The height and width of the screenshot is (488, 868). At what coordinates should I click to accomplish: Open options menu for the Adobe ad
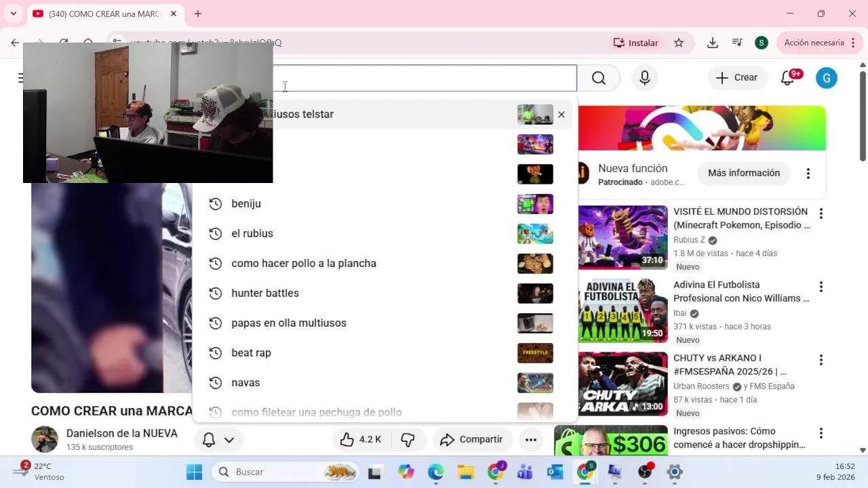(808, 174)
